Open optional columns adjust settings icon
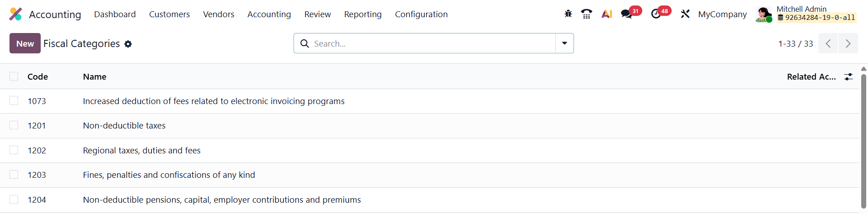 point(849,77)
